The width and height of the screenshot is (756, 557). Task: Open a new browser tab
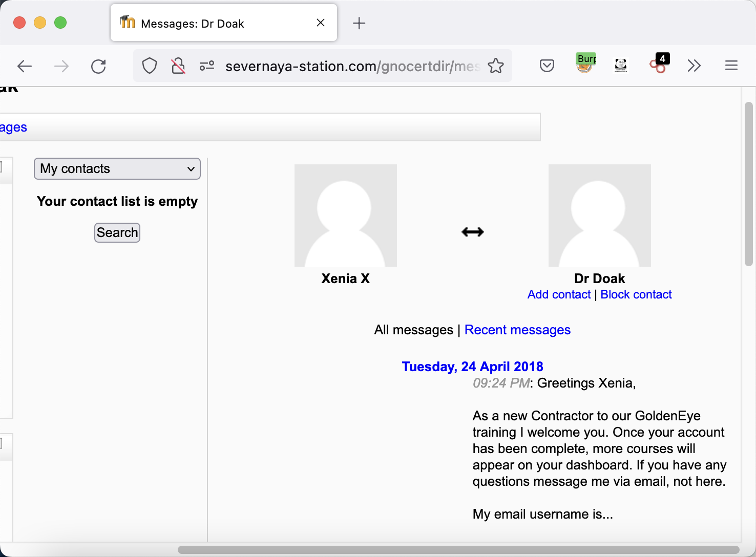click(x=359, y=24)
